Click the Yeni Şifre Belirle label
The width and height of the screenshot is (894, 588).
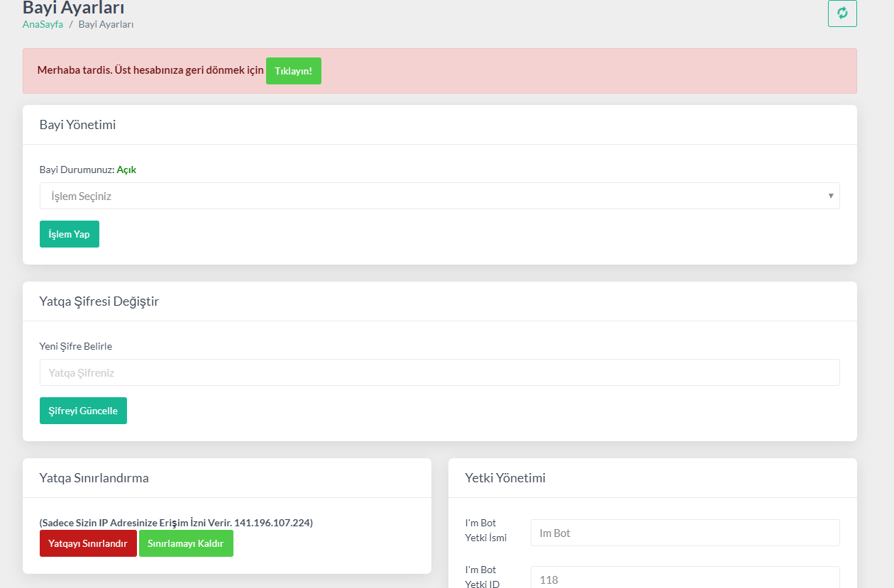76,346
